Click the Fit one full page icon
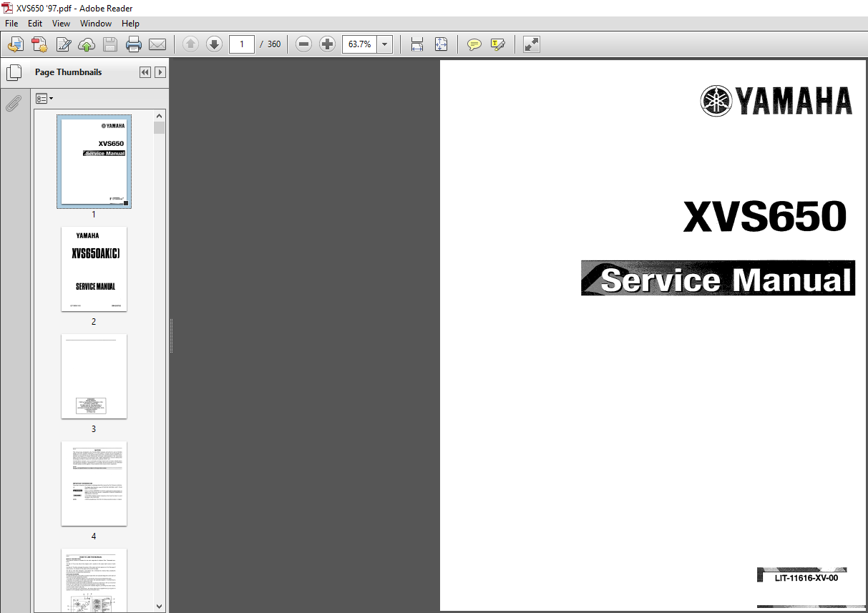The width and height of the screenshot is (868, 613). point(441,44)
